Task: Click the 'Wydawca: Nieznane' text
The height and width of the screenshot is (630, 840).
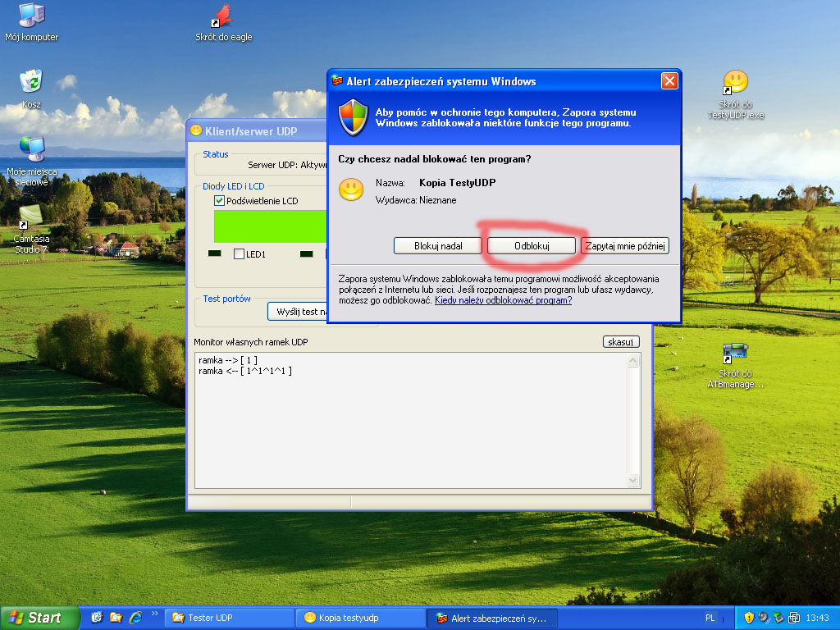Action: (416, 200)
